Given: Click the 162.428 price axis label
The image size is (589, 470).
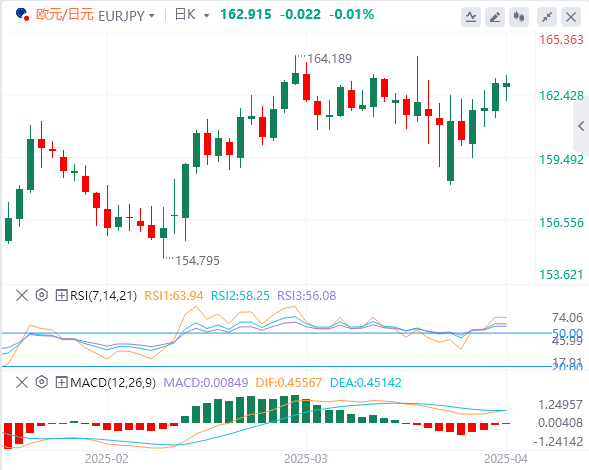Looking at the screenshot, I should tap(561, 96).
